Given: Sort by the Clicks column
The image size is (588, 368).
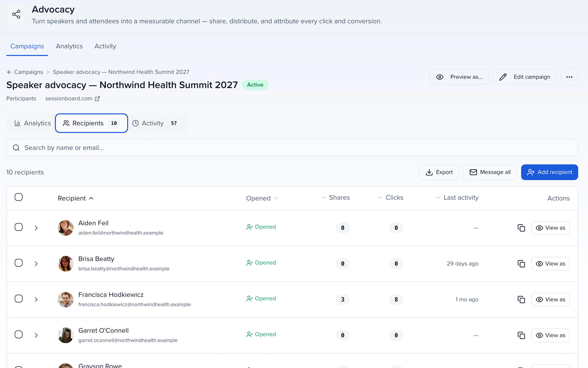Looking at the screenshot, I should 391,197.
